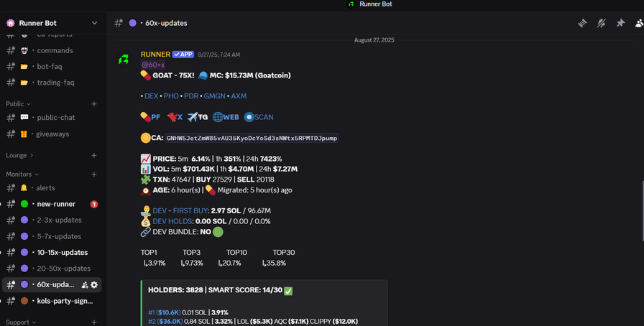Create a channel in the Monitors category
Viewport: 644px width, 326px height.
pyautogui.click(x=94, y=174)
